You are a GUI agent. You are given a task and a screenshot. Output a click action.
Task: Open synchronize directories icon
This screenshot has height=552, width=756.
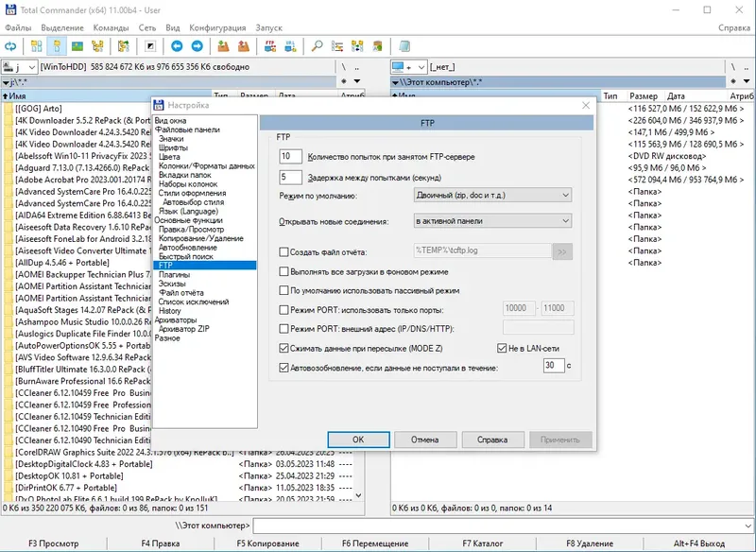[x=357, y=46]
